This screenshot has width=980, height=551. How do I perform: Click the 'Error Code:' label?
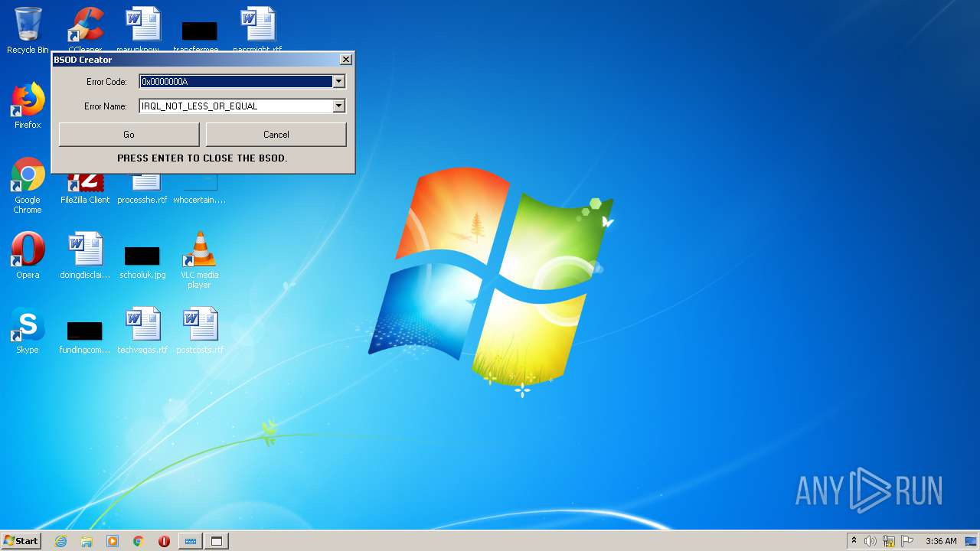pyautogui.click(x=106, y=82)
